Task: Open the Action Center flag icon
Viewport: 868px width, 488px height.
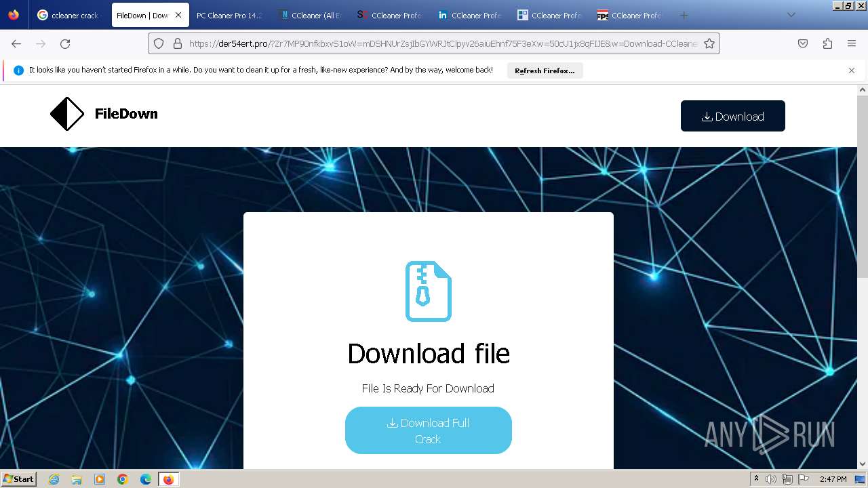Action: tap(802, 479)
